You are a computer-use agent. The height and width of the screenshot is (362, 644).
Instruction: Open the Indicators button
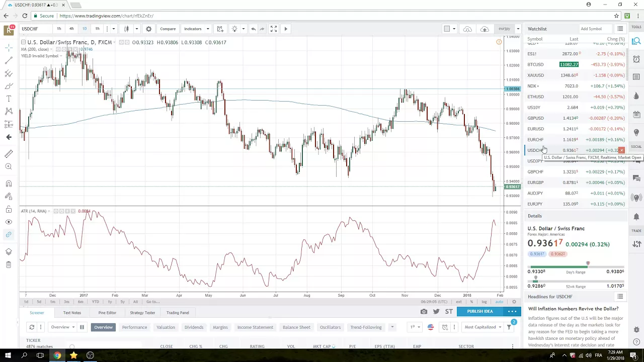pyautogui.click(x=193, y=29)
